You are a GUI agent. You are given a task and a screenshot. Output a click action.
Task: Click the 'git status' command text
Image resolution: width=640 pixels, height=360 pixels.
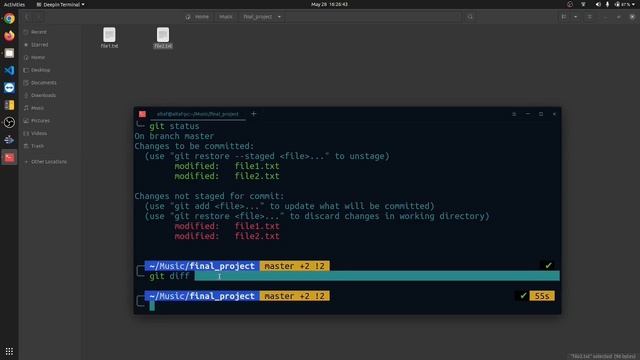[174, 126]
